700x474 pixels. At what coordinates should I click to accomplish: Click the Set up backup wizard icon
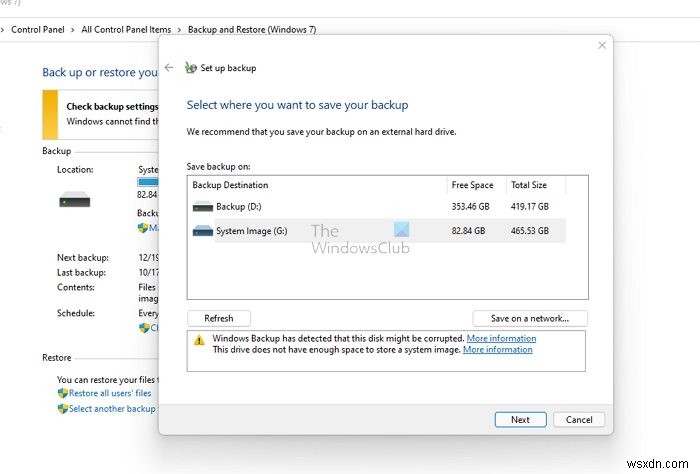[191, 68]
